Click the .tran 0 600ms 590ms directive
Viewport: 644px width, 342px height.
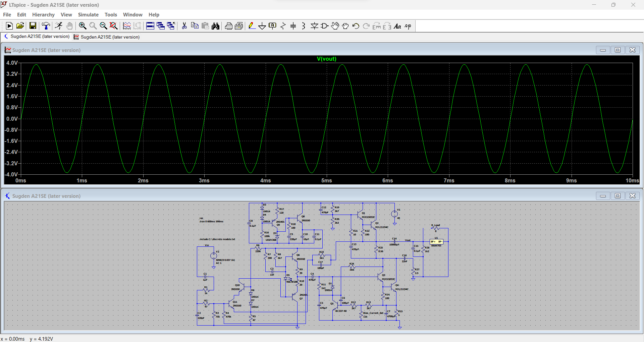pos(211,221)
